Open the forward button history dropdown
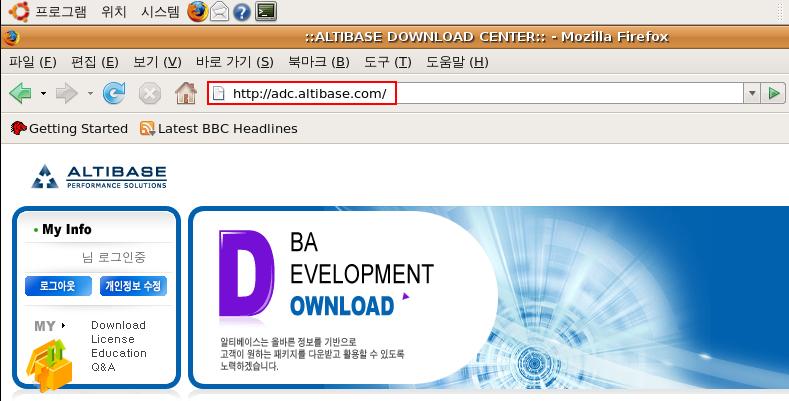Image resolution: width=789 pixels, height=401 pixels. [90, 93]
